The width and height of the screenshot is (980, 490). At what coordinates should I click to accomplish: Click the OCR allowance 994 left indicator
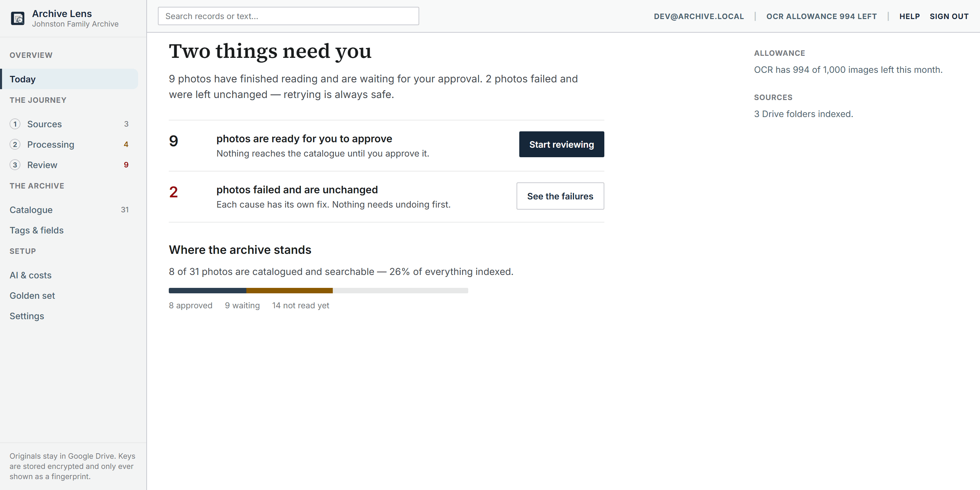(x=821, y=16)
